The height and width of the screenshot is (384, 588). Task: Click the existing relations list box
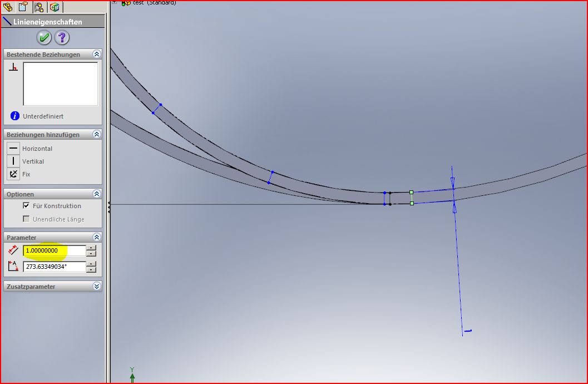tap(61, 84)
